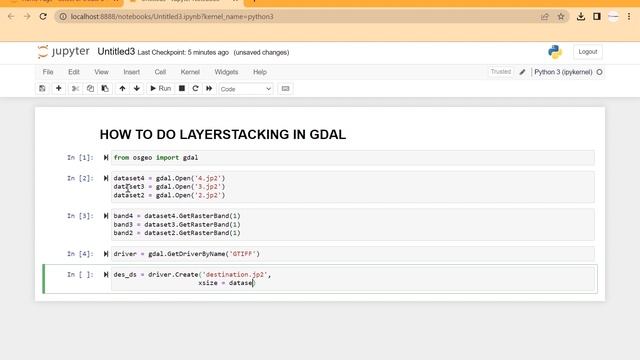Click the browser back arrow
The height and width of the screenshot is (360, 640).
click(11, 17)
